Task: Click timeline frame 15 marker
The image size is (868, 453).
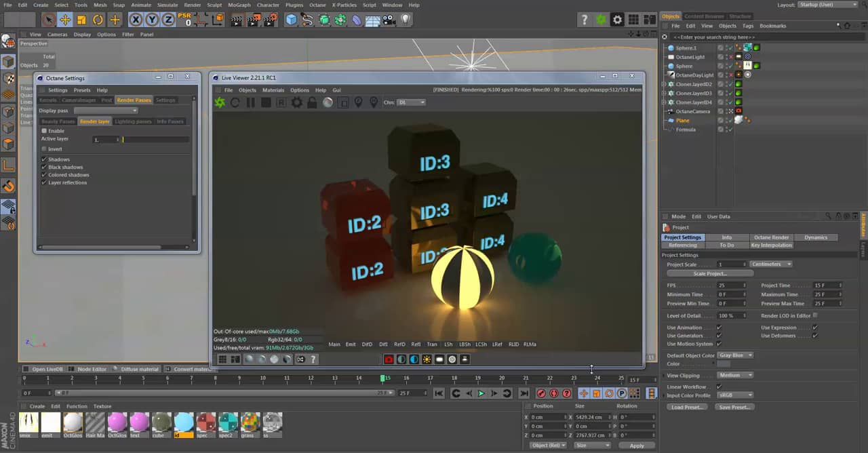Action: click(383, 378)
